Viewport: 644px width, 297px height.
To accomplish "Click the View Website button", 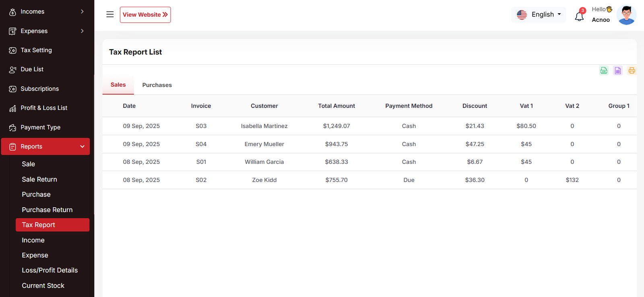I will click(145, 15).
